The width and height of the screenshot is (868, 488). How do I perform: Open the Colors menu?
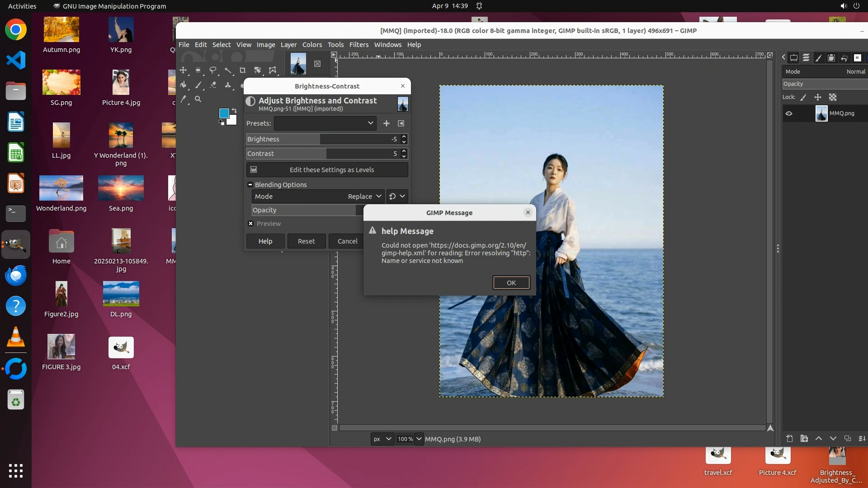pos(312,45)
